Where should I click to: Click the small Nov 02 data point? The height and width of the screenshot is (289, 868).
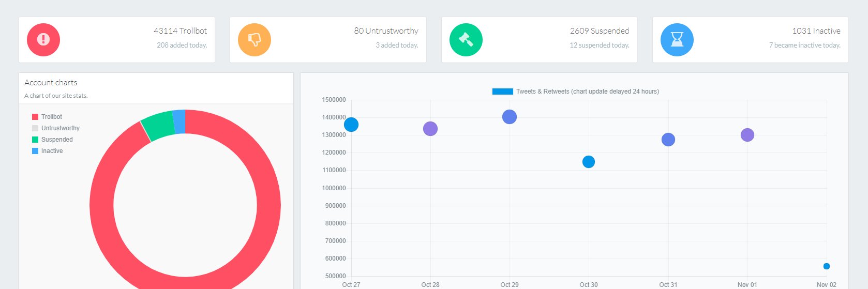(826, 266)
